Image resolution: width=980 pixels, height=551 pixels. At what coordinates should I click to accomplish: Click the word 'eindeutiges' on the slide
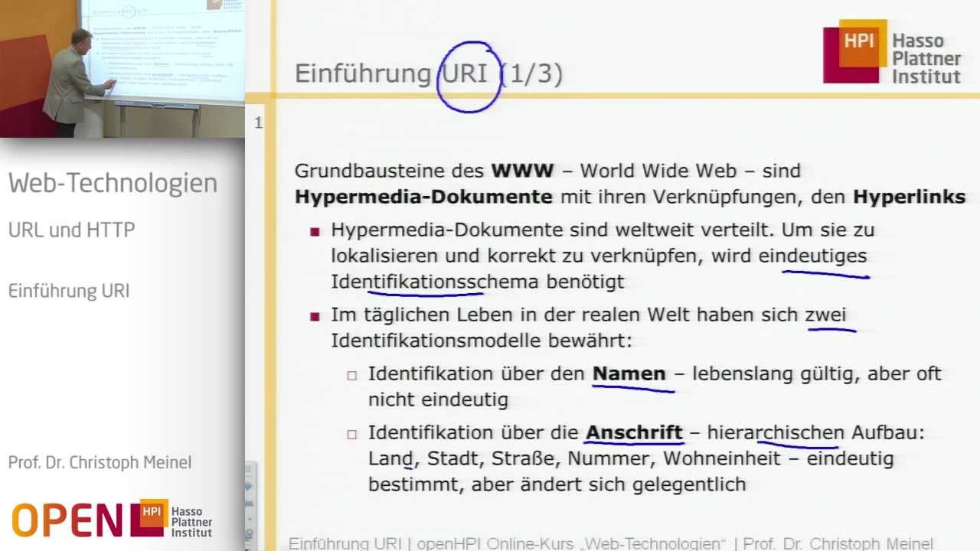[x=813, y=256]
